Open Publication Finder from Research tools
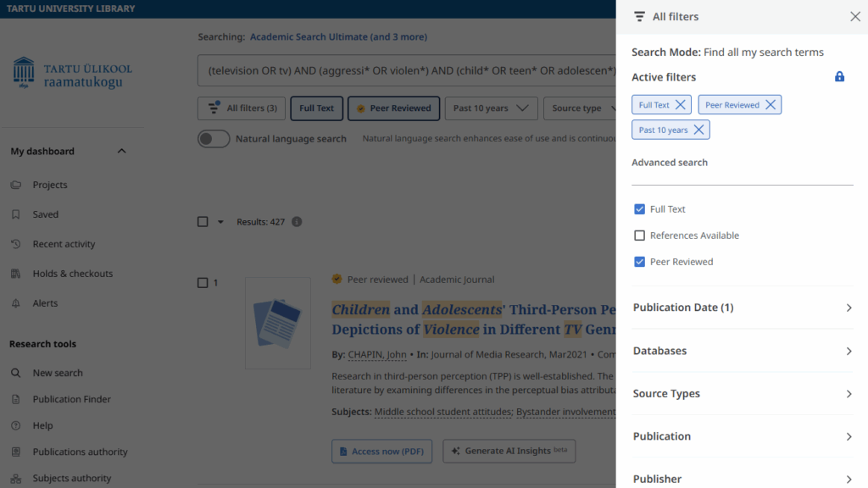868x488 pixels. point(71,399)
